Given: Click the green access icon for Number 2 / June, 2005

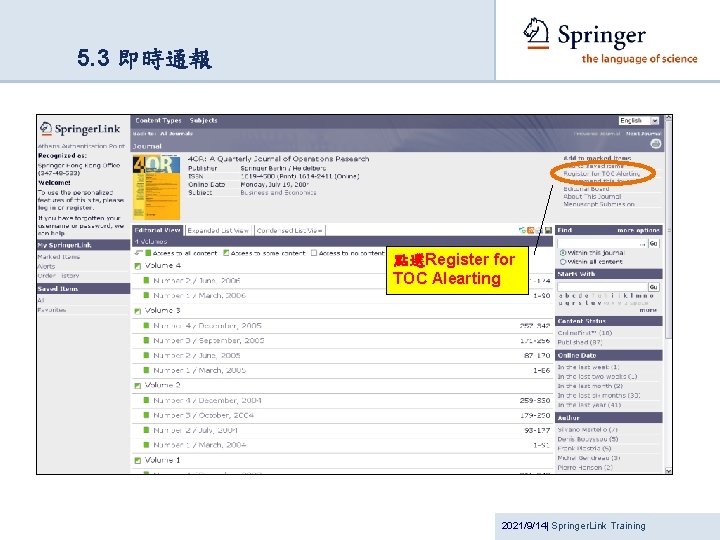Looking at the screenshot, I should (146, 355).
